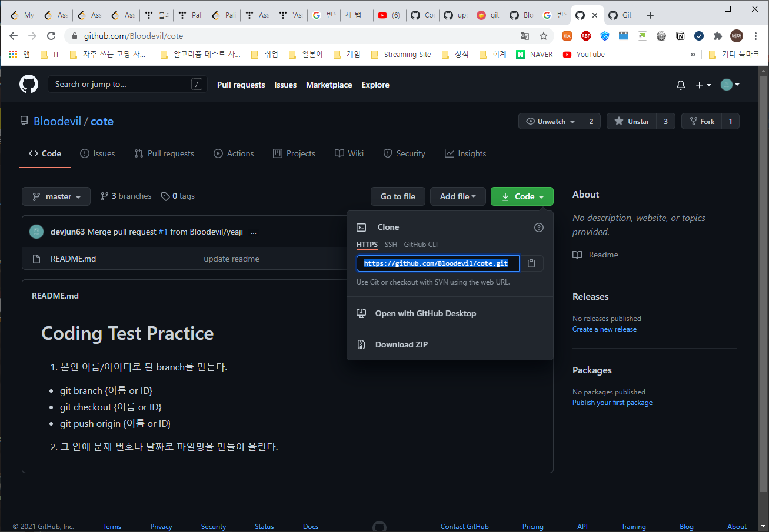Click devjun63 commit author avatar

tap(36, 232)
